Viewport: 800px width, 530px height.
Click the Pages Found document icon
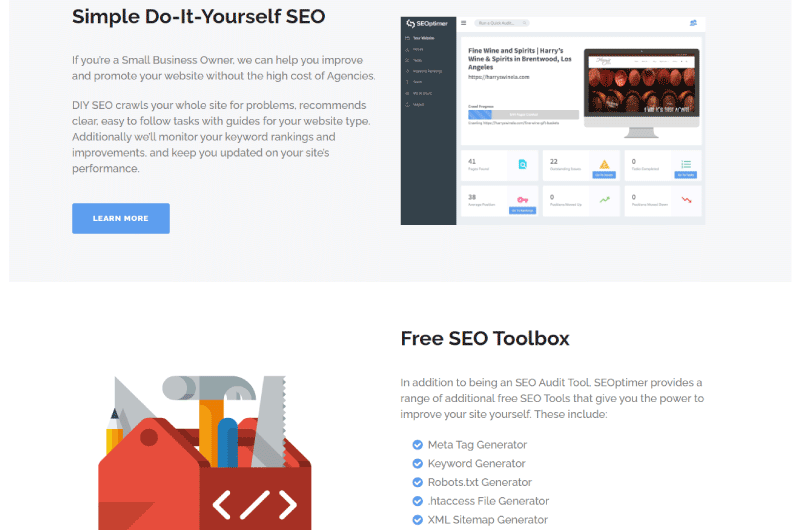(x=522, y=164)
